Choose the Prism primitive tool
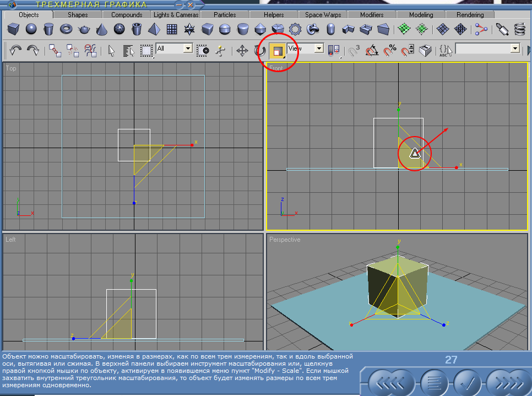 383,29
